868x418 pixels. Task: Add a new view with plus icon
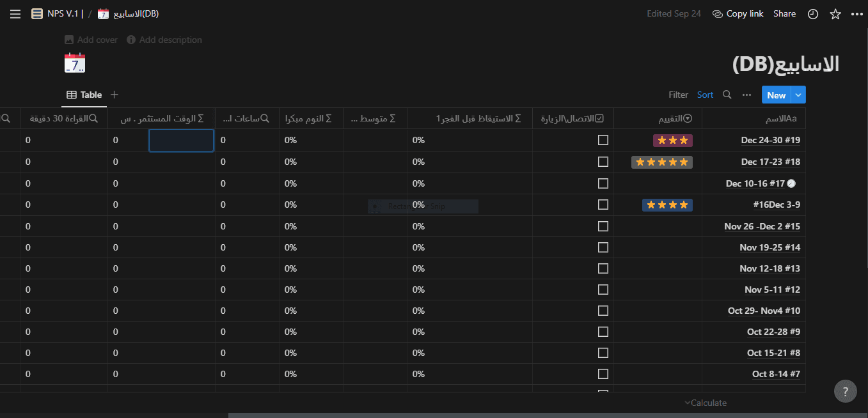pyautogui.click(x=114, y=95)
